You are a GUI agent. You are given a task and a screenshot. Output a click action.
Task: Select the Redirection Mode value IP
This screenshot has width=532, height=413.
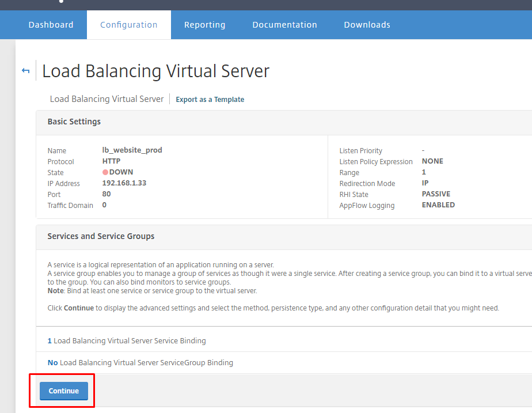click(x=425, y=183)
